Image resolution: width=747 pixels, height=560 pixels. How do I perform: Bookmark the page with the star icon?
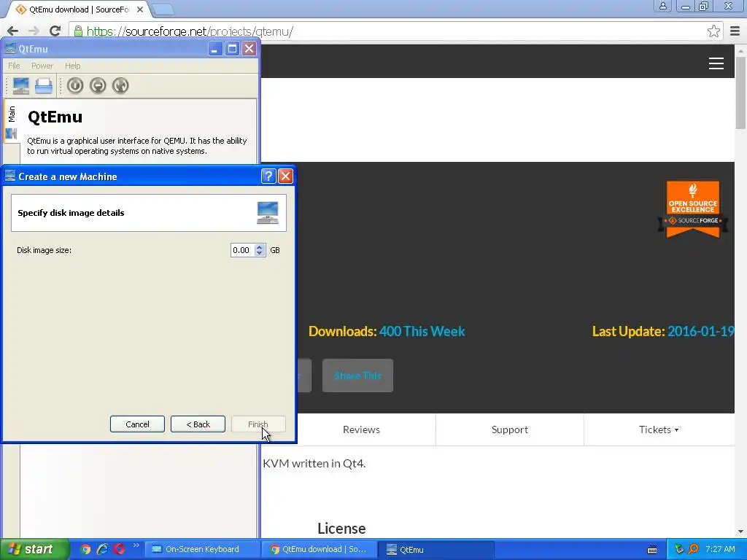[x=713, y=31]
